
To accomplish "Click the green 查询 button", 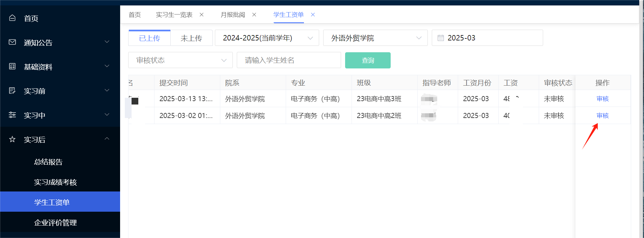I will click(x=368, y=60).
